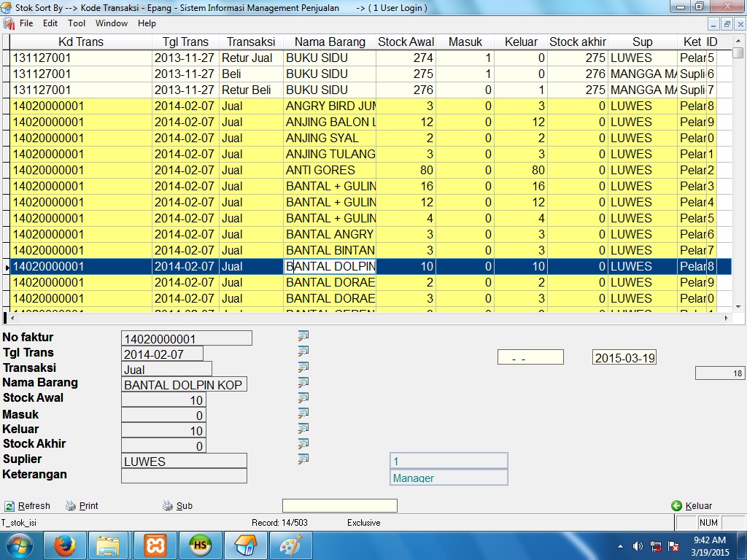Click the Print button

coord(82,506)
